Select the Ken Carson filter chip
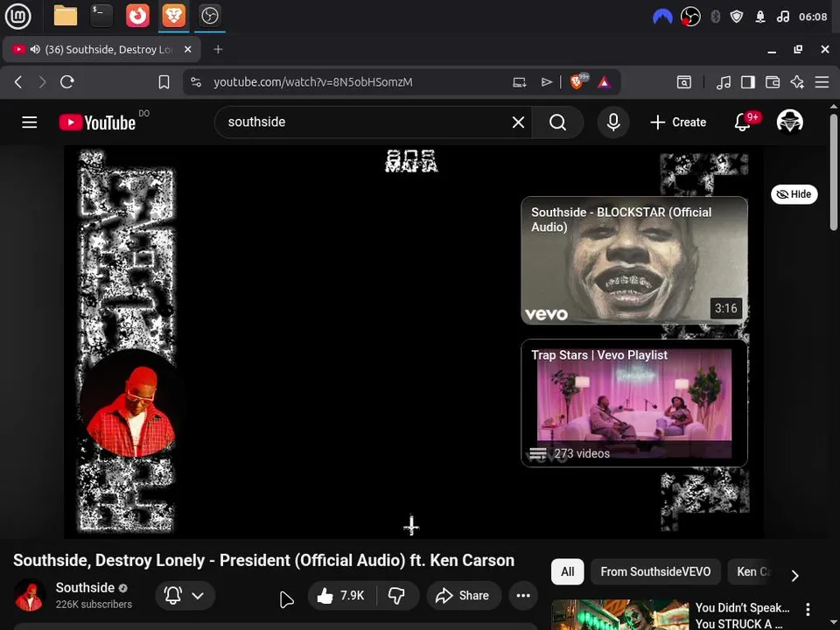 [x=753, y=571]
